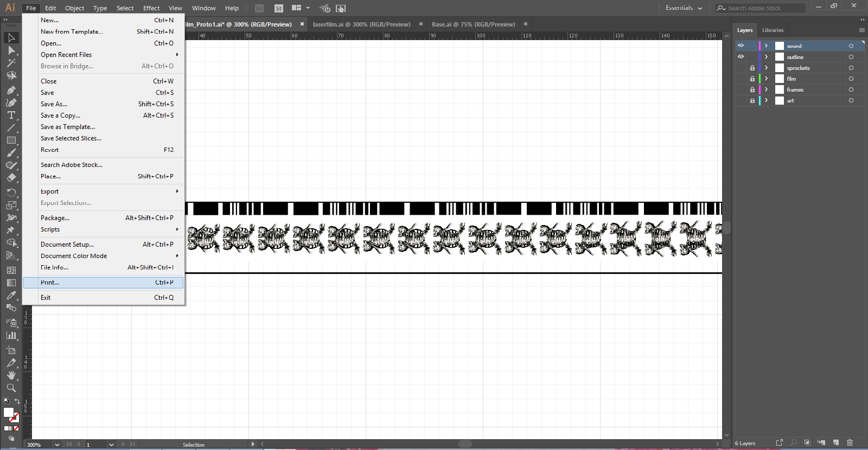Open the Export submenu
This screenshot has width=868, height=450.
[103, 191]
